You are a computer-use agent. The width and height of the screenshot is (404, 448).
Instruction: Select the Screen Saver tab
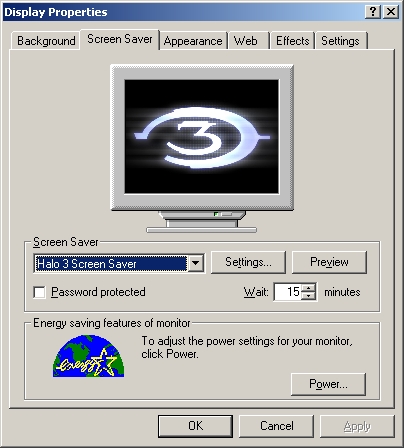[120, 39]
